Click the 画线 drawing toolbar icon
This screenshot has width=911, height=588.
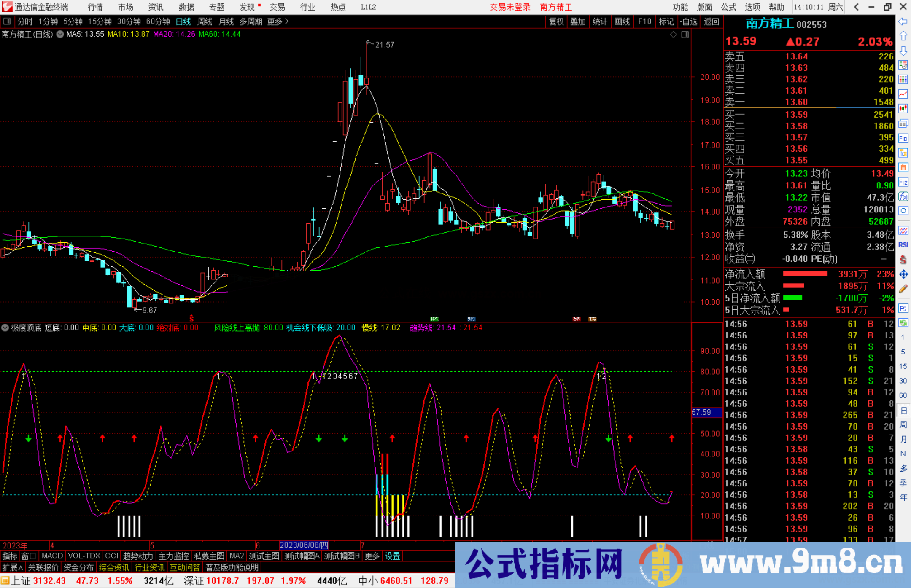(x=623, y=21)
